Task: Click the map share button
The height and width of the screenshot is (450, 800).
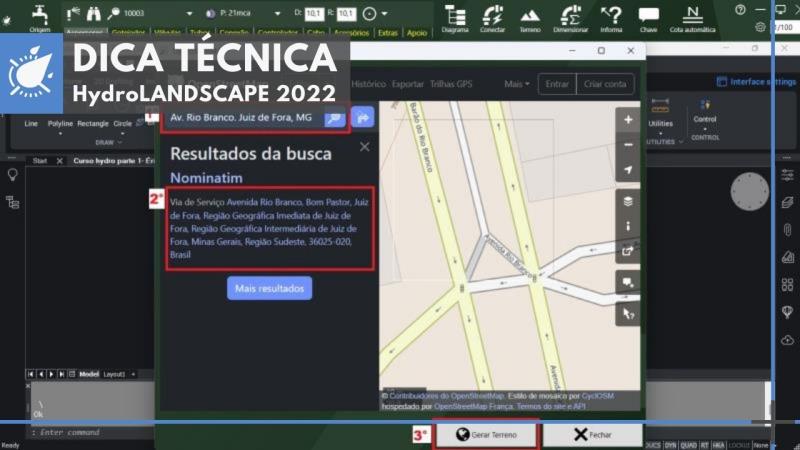Action: click(x=628, y=251)
